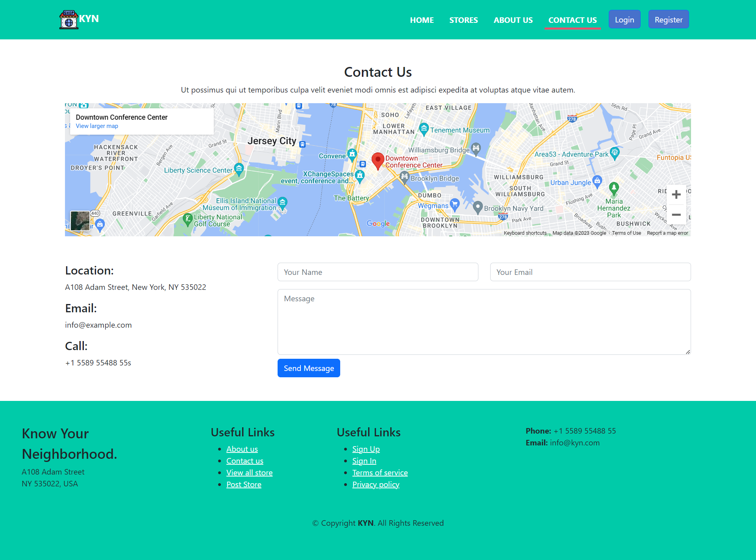Open View larger map link
756x560 pixels.
point(97,126)
